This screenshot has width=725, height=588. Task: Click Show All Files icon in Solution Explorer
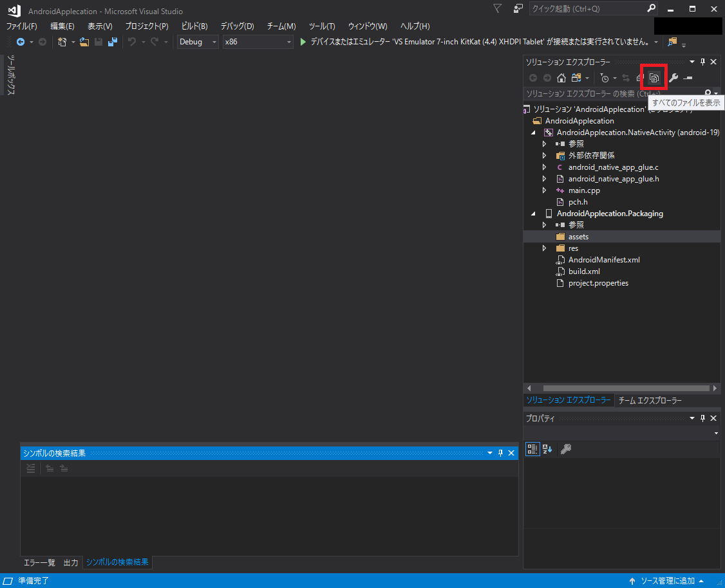(654, 78)
